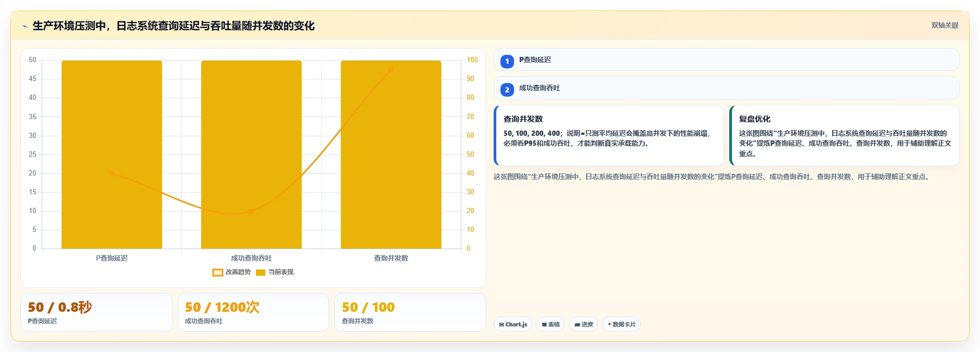The width and height of the screenshot is (980, 352).
Task: Open the 50 / 100 查询并发数 stat card
Action: (x=410, y=312)
